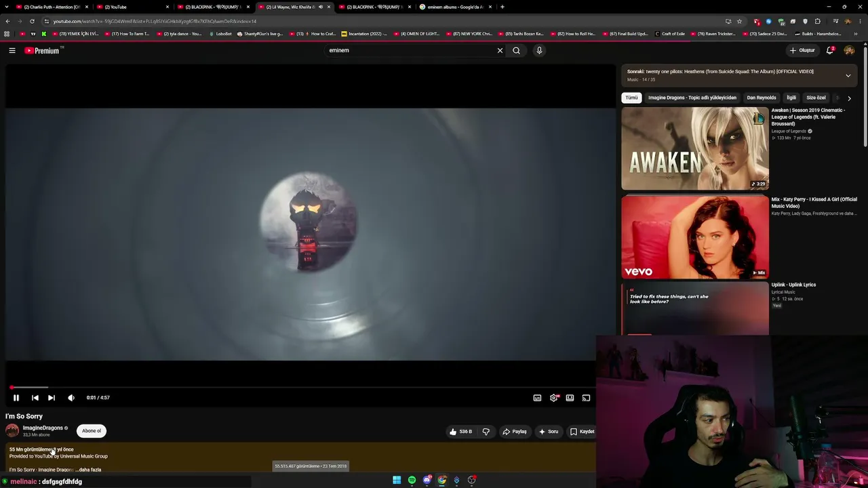
Task: Select Imagine Dragons - Topic filter chip
Action: 692,98
